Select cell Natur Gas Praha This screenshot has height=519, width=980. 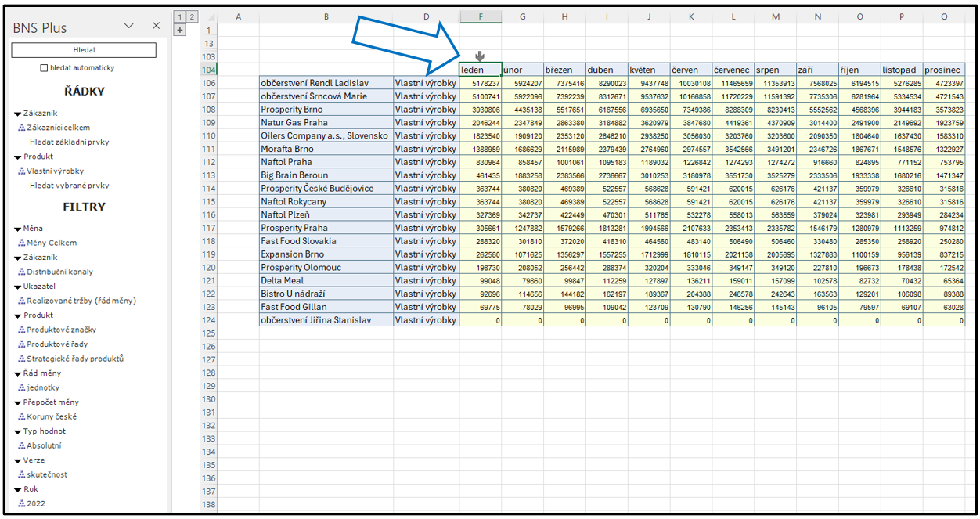pos(326,123)
